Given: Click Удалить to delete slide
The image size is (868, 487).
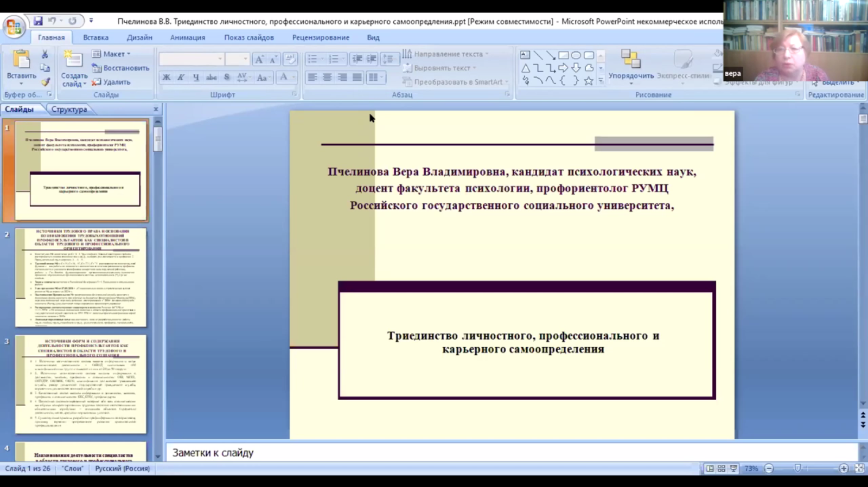Looking at the screenshot, I should [x=111, y=82].
